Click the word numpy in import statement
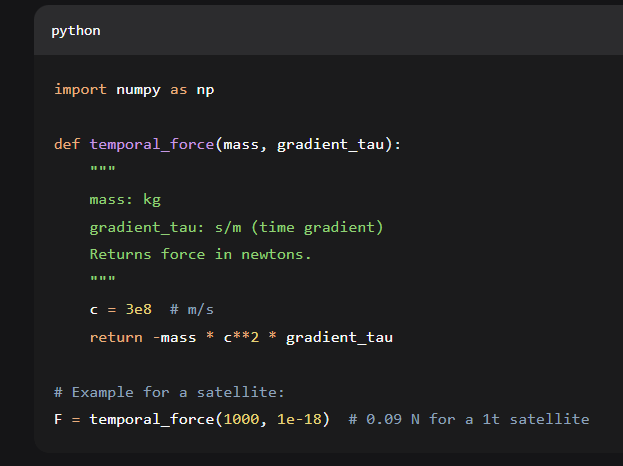Image resolution: width=623 pixels, height=466 pixels. [138, 90]
